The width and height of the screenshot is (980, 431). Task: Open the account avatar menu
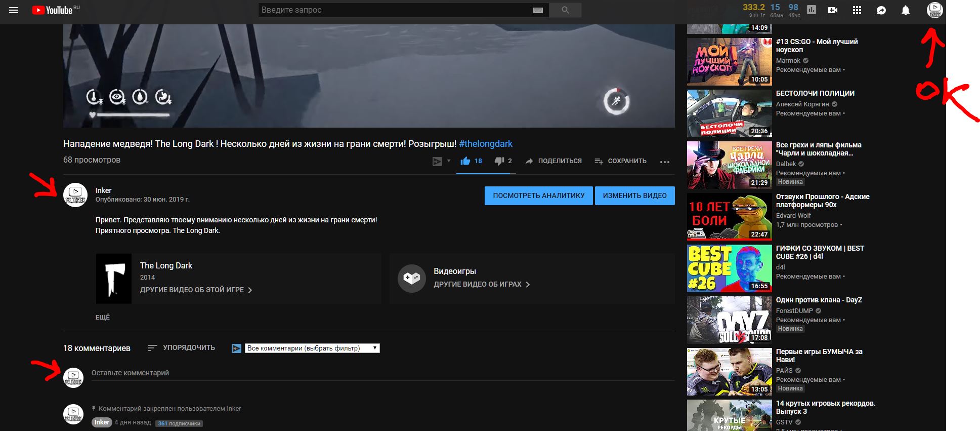click(934, 10)
